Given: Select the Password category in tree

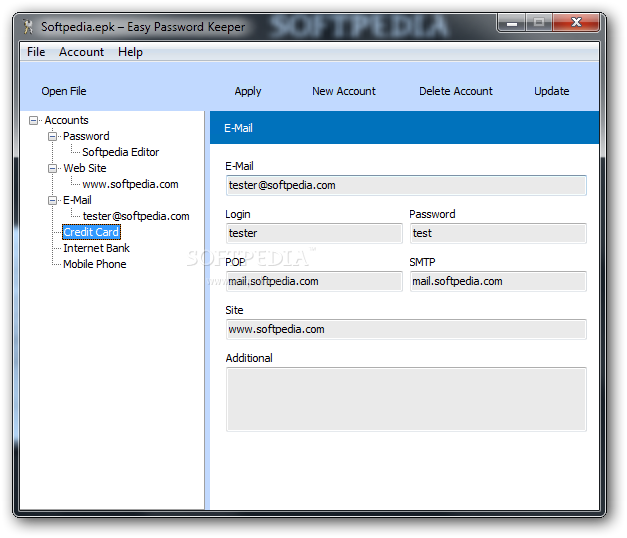Looking at the screenshot, I should pyautogui.click(x=86, y=136).
